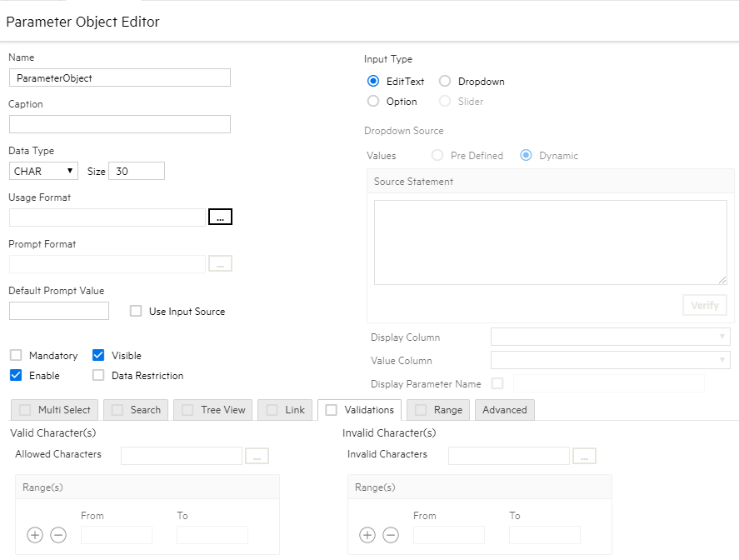739x560 pixels.
Task: Enable the Mandatory checkbox
Action: [x=16, y=356]
